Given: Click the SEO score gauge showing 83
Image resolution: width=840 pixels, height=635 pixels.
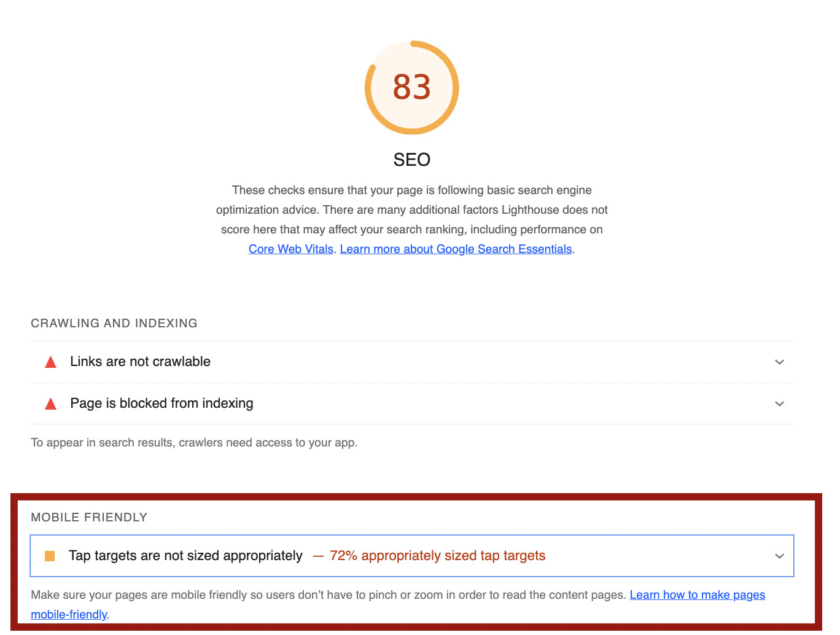Looking at the screenshot, I should (411, 87).
